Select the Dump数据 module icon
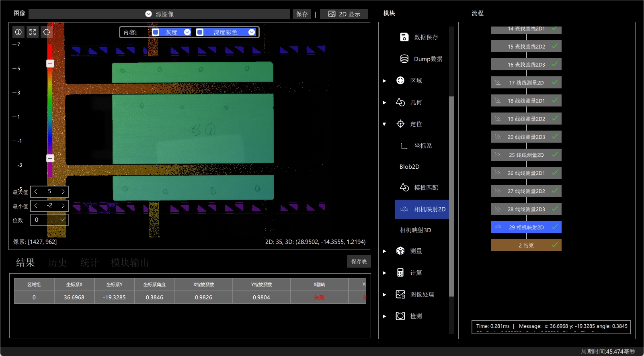The height and width of the screenshot is (356, 644). click(404, 59)
